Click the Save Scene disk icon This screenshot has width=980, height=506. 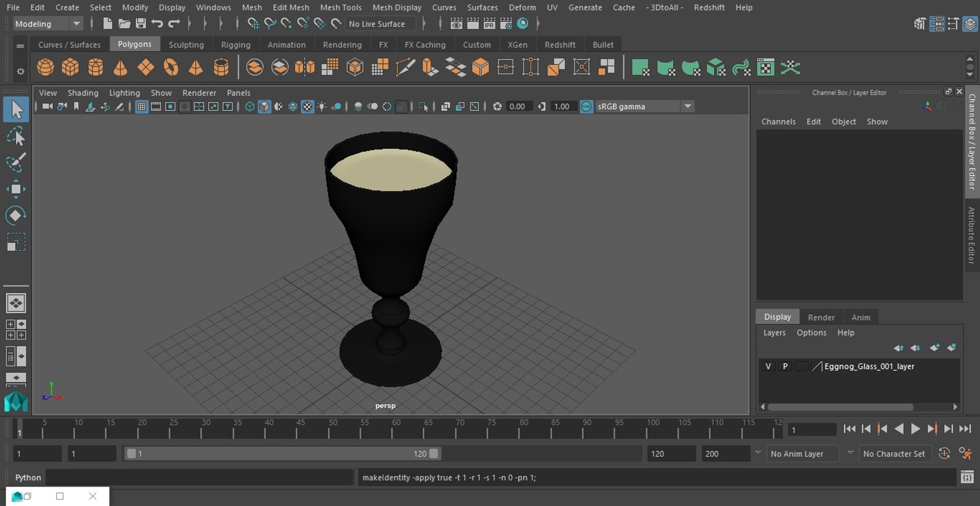tap(141, 23)
